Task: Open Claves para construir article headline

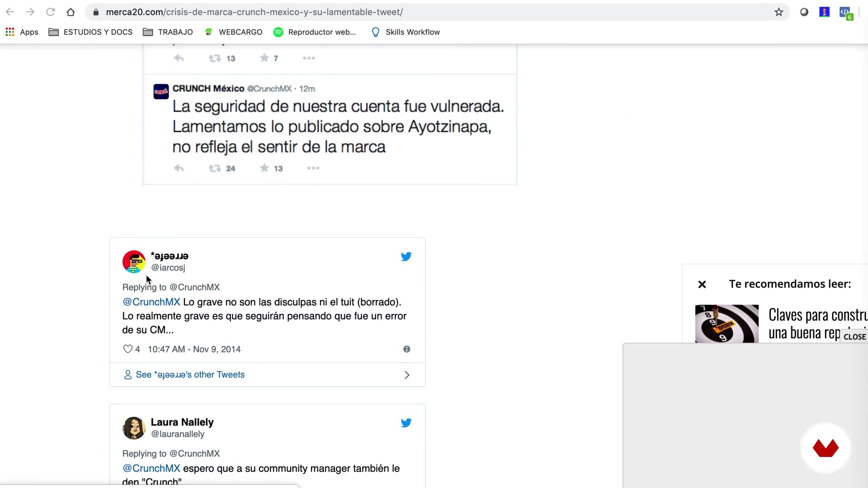Action: [x=817, y=324]
